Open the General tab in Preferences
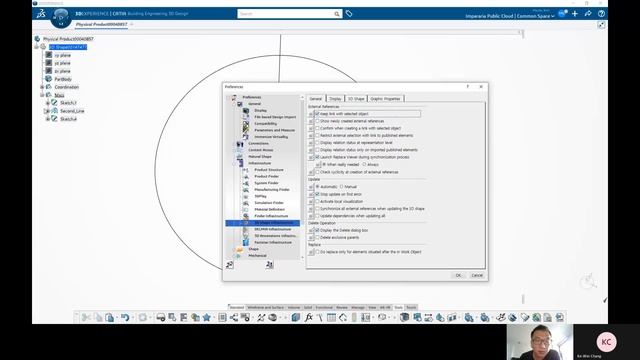The image size is (640, 360). pos(316,99)
